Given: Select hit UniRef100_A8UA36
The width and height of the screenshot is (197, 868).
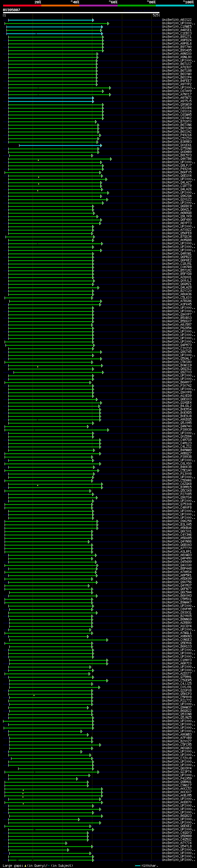Looking at the screenshot, I should coord(177,294).
